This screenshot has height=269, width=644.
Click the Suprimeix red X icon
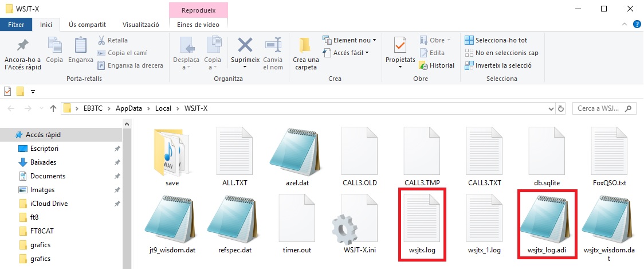[x=245, y=45]
